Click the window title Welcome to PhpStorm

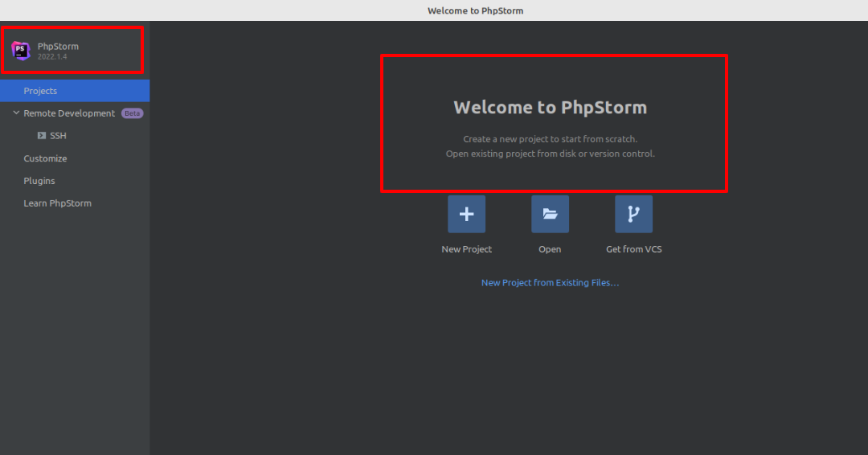coord(475,10)
